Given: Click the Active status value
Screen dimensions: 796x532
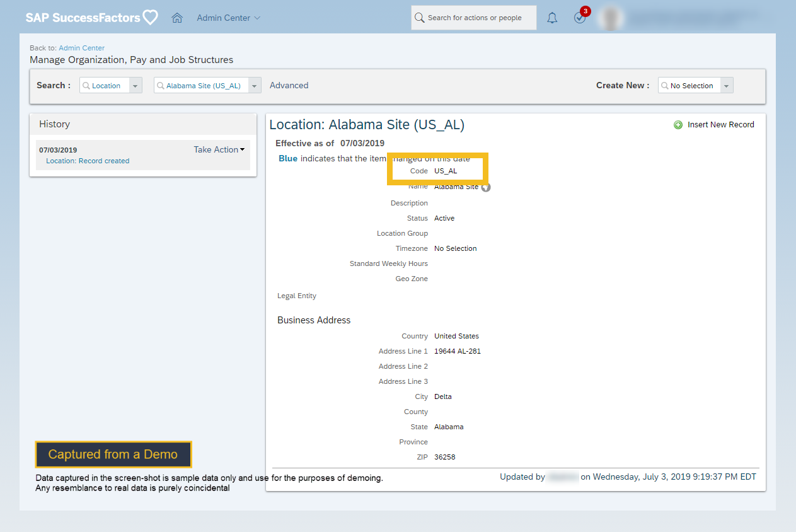Looking at the screenshot, I should pos(444,218).
